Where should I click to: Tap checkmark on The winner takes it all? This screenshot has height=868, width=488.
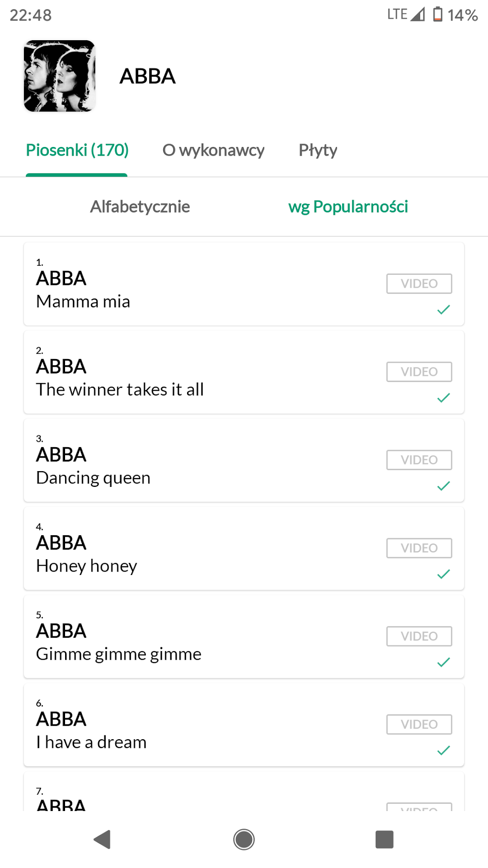click(x=444, y=398)
